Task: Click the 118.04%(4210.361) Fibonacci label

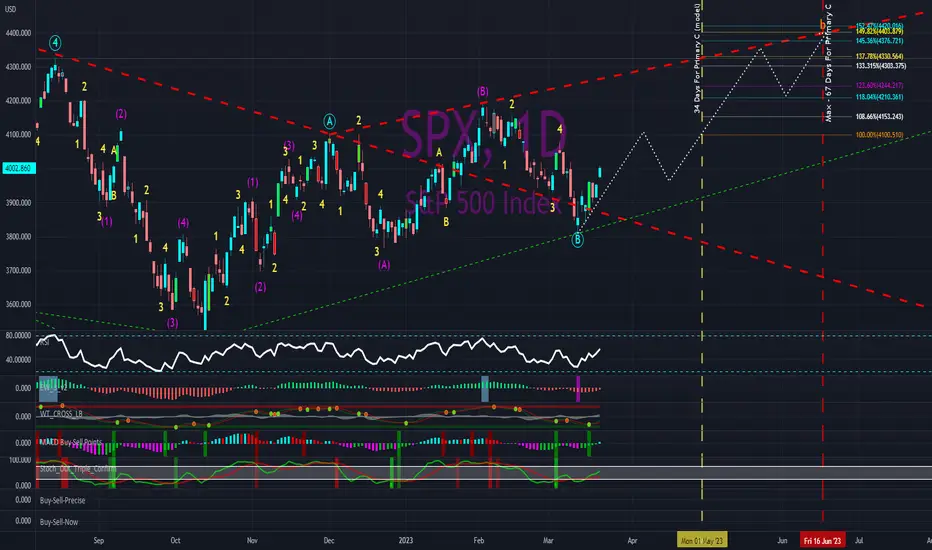Action: [x=879, y=97]
